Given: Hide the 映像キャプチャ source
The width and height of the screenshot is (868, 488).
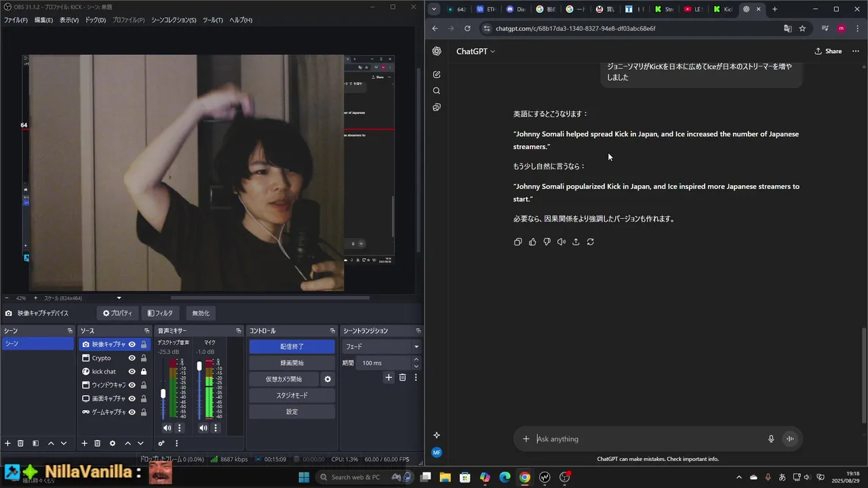Looking at the screenshot, I should coord(132,344).
